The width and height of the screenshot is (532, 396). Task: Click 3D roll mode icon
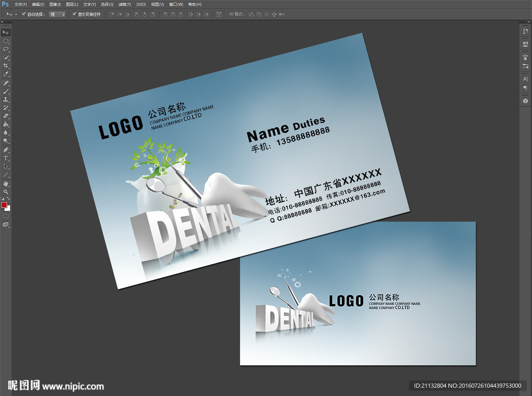point(259,14)
